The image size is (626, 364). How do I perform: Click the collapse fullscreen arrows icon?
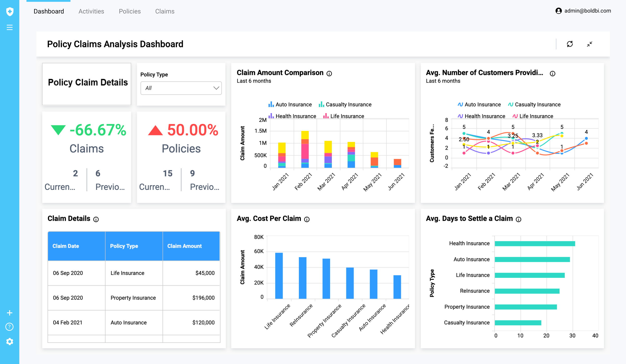589,44
